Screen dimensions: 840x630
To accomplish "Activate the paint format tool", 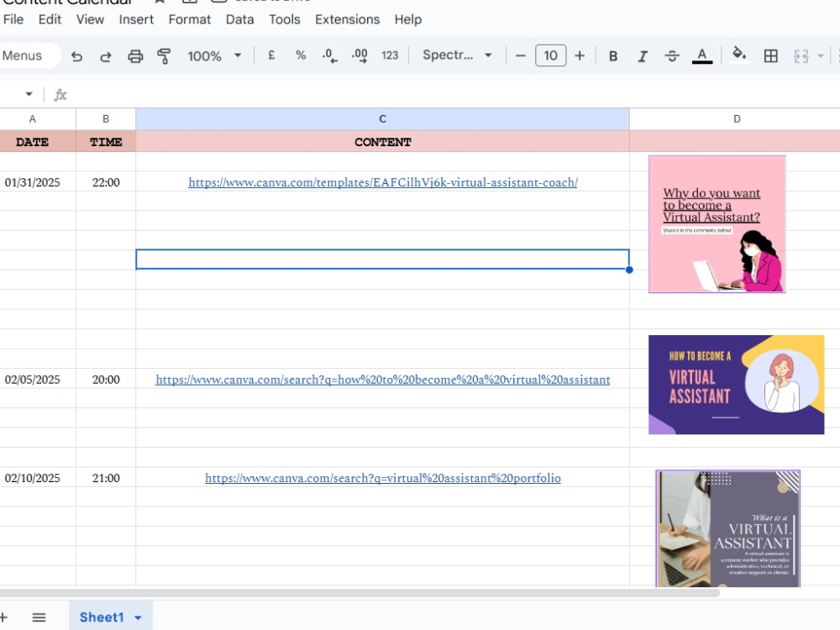I will click(x=164, y=55).
